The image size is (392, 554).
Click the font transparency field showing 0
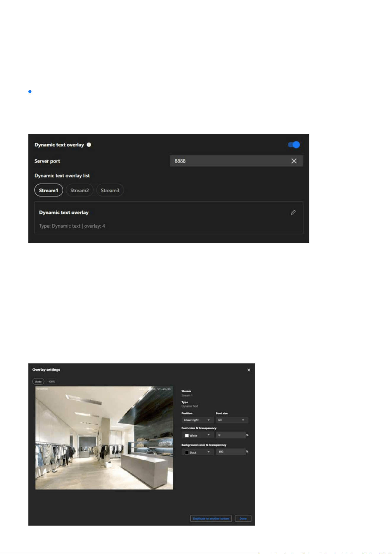click(x=231, y=435)
